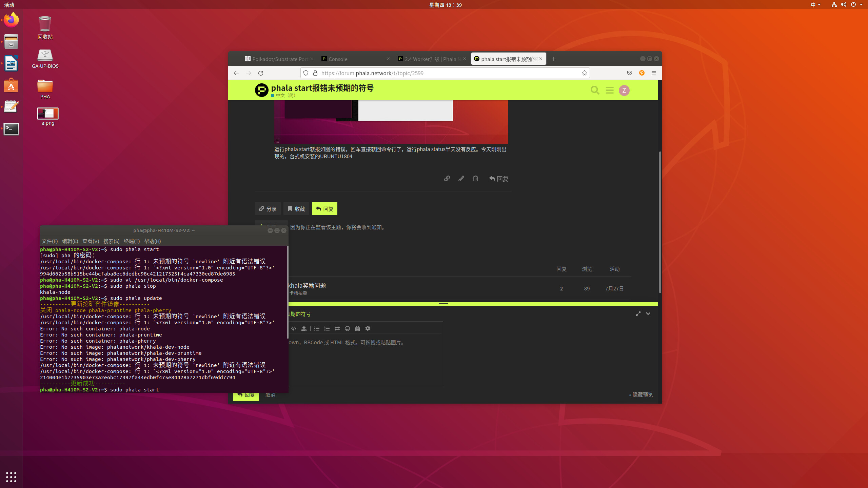The width and height of the screenshot is (868, 488).
Task: Insert a bulleted list in the reply editor
Action: [x=317, y=328]
